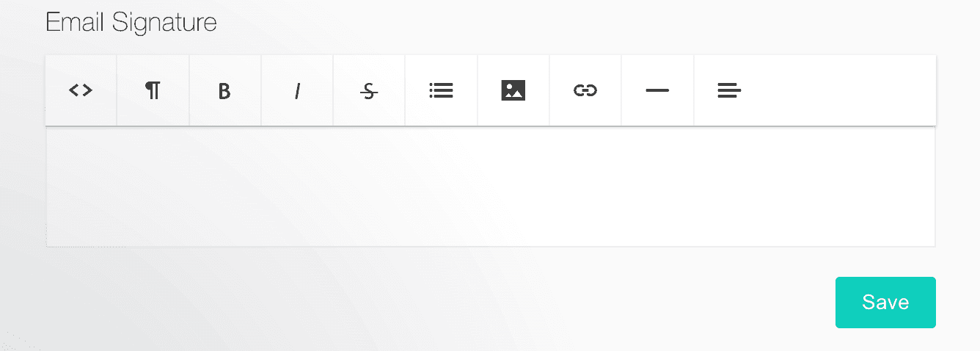Activate the B toolbar button
This screenshot has height=351, width=980.
[224, 90]
